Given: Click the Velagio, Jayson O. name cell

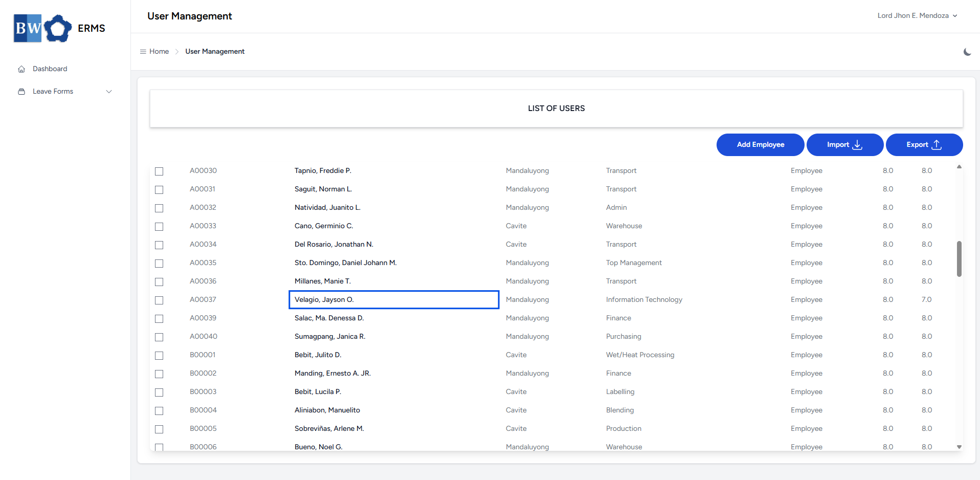Looking at the screenshot, I should point(394,300).
